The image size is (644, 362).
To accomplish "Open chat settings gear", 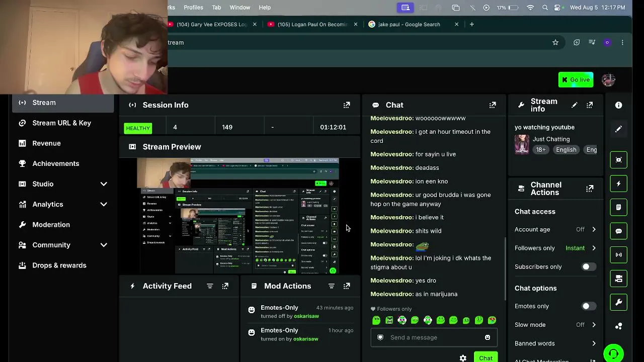I will pyautogui.click(x=463, y=358).
